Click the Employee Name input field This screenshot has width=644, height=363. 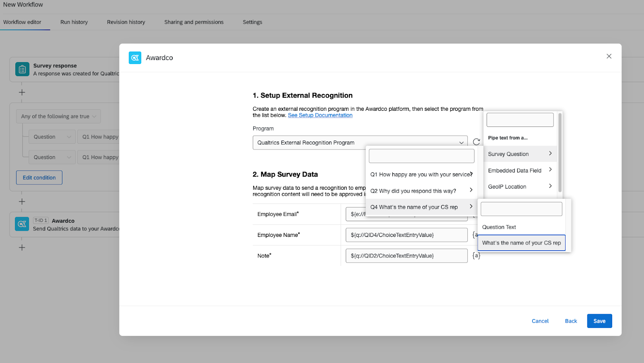pos(406,235)
